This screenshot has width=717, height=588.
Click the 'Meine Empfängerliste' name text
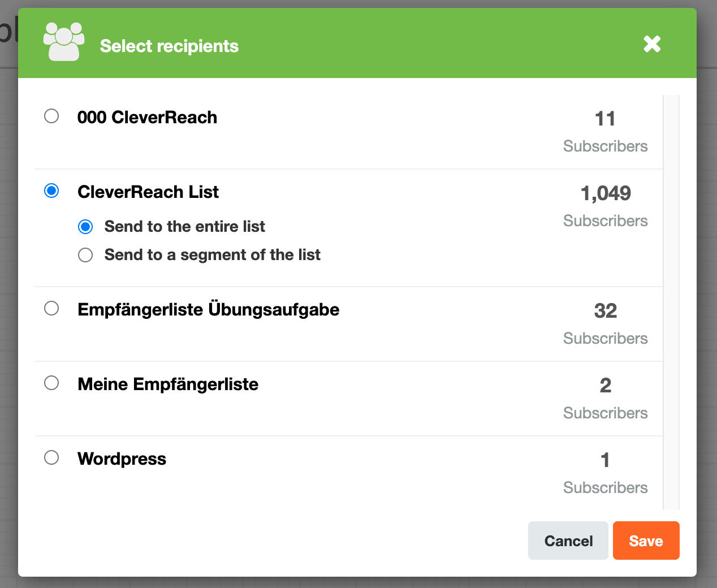(168, 384)
